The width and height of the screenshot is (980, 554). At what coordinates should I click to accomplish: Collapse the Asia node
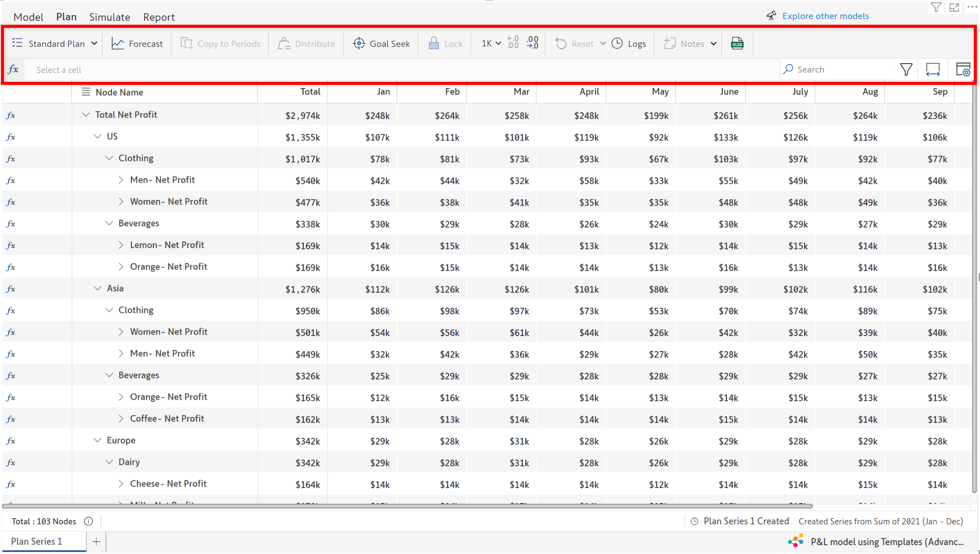tap(98, 288)
